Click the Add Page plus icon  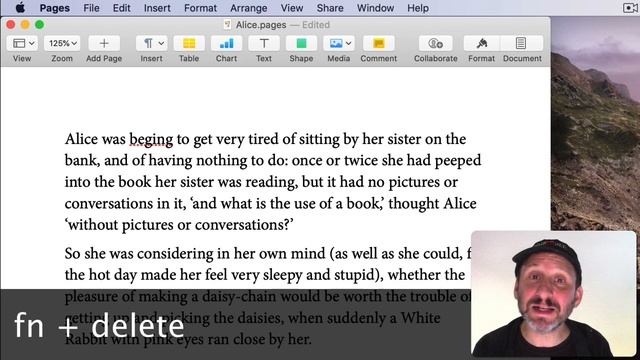(x=104, y=43)
